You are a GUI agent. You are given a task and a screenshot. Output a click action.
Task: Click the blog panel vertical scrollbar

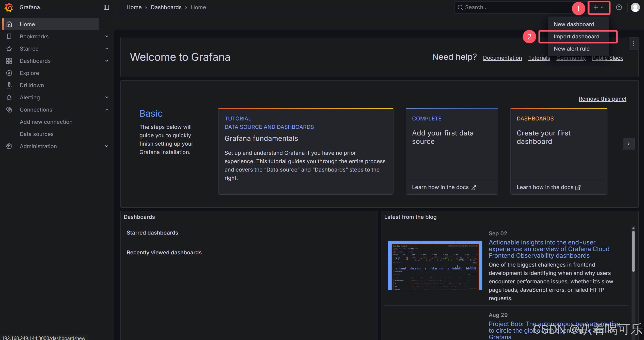pyautogui.click(x=633, y=252)
